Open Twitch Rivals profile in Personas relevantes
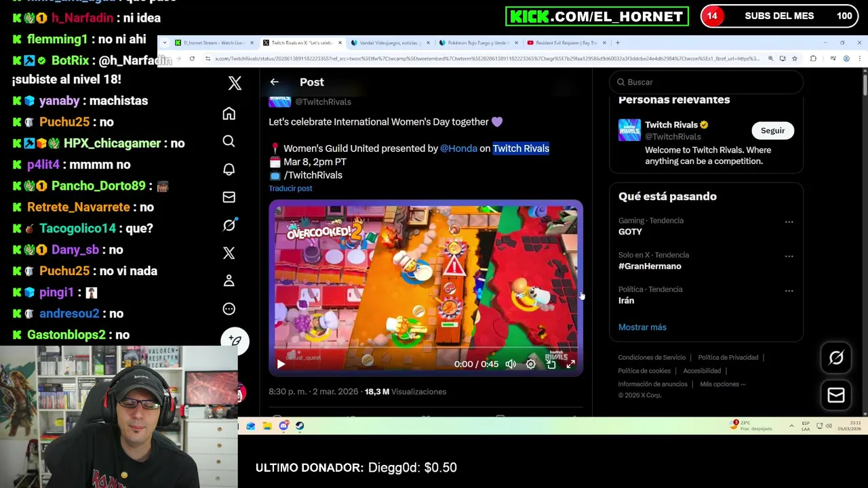 pyautogui.click(x=671, y=125)
